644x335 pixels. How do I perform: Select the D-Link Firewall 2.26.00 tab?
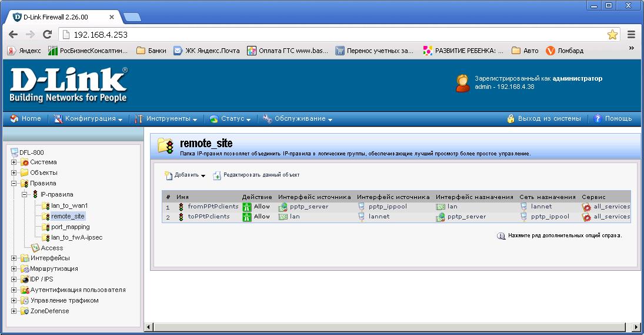click(x=64, y=17)
